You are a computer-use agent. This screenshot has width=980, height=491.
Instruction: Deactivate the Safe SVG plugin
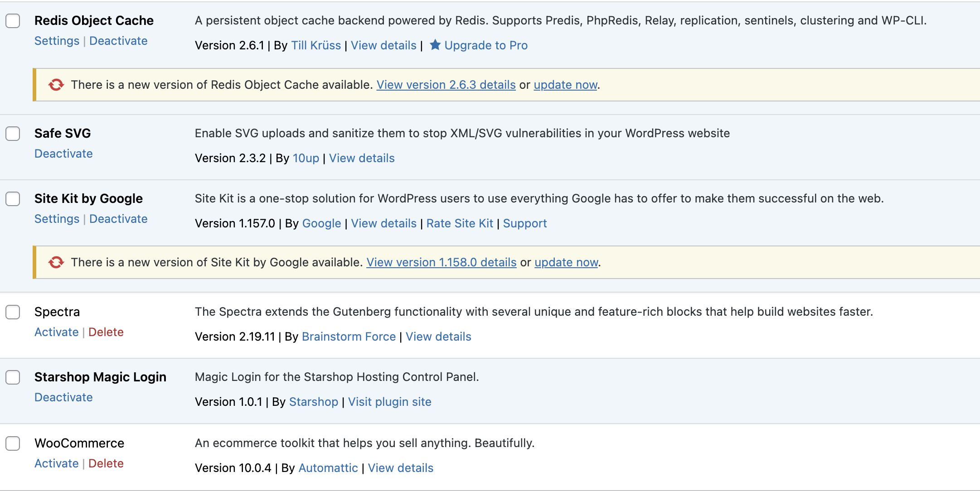[63, 154]
